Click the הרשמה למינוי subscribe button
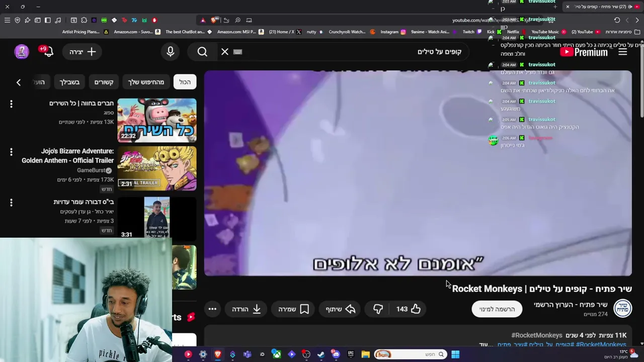This screenshot has height=362, width=644. pyautogui.click(x=497, y=309)
